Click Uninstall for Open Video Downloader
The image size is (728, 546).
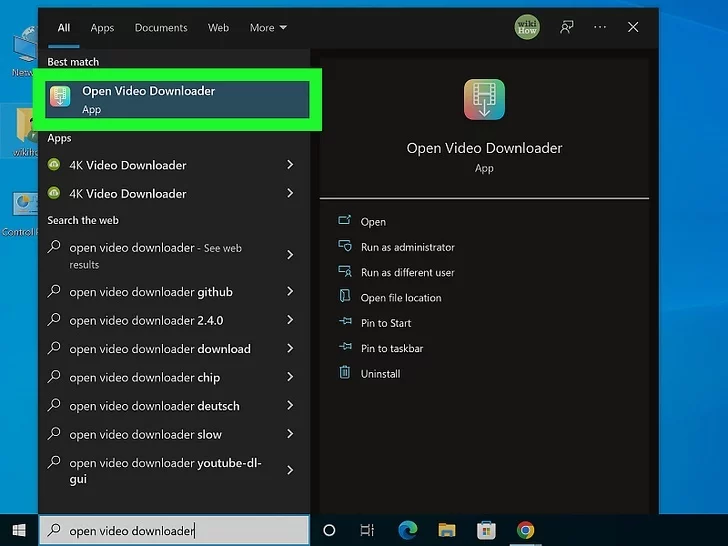(x=380, y=374)
